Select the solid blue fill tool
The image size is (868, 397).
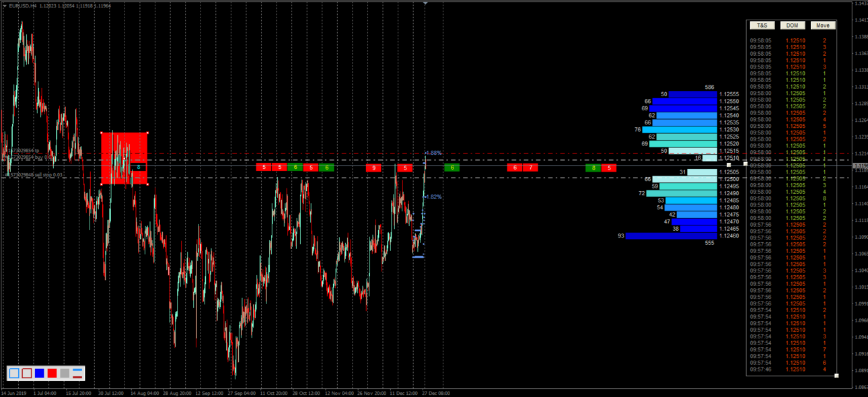pyautogui.click(x=40, y=373)
